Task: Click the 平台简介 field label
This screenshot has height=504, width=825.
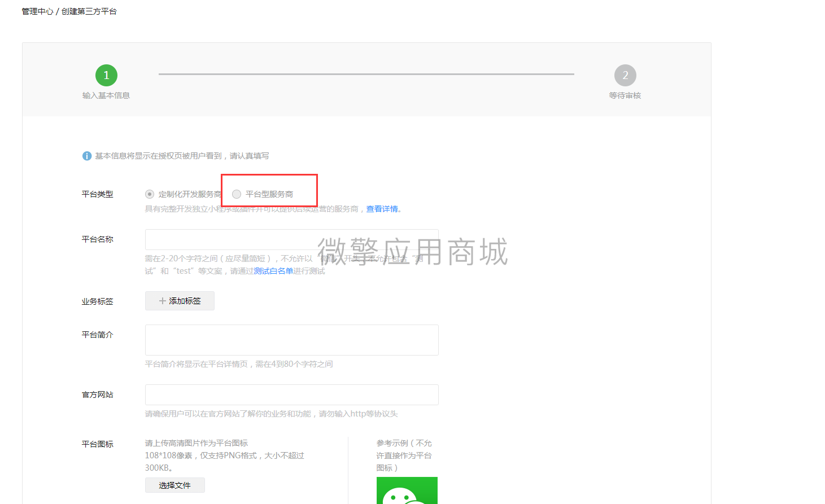Action: 97,335
